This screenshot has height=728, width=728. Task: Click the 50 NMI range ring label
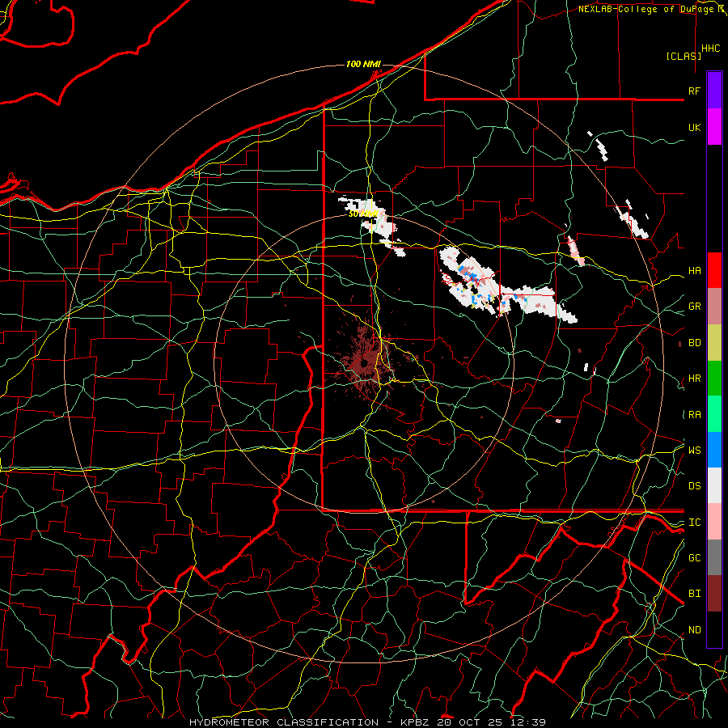click(x=363, y=214)
